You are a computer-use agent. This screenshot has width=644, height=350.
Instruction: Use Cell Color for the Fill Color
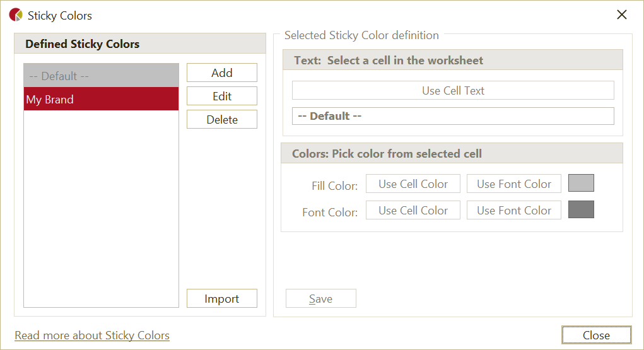[x=413, y=184]
